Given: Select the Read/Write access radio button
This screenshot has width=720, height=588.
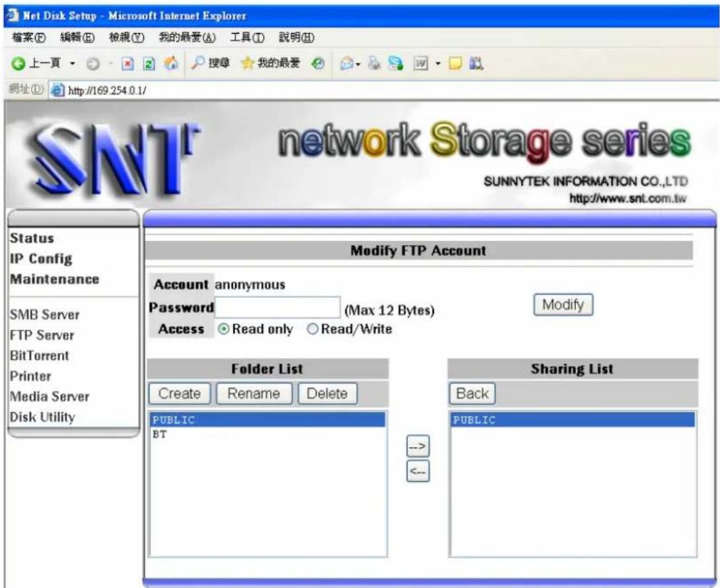Looking at the screenshot, I should (312, 329).
